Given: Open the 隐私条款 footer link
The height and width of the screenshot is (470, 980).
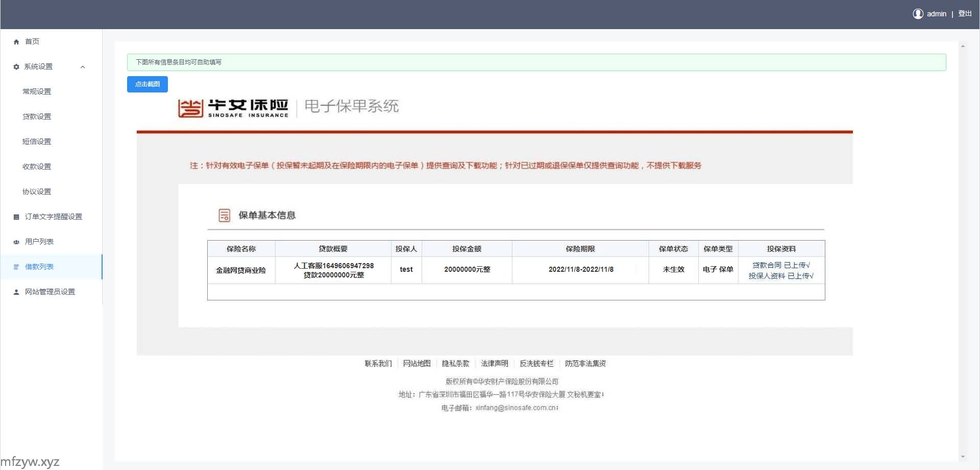Looking at the screenshot, I should coord(455,364).
